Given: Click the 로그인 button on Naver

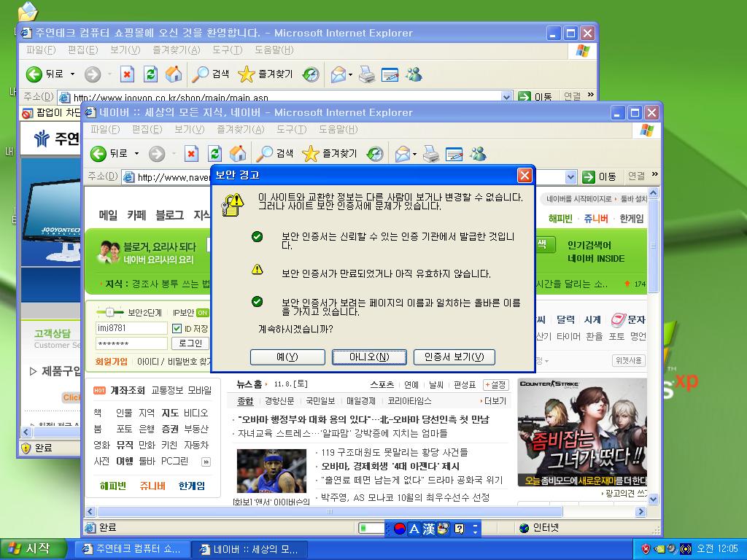Looking at the screenshot, I should tap(190, 343).
